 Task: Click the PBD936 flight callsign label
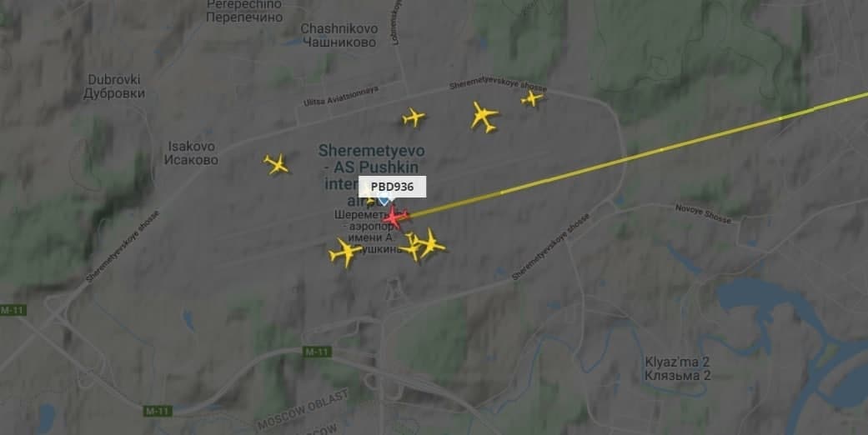click(x=393, y=187)
